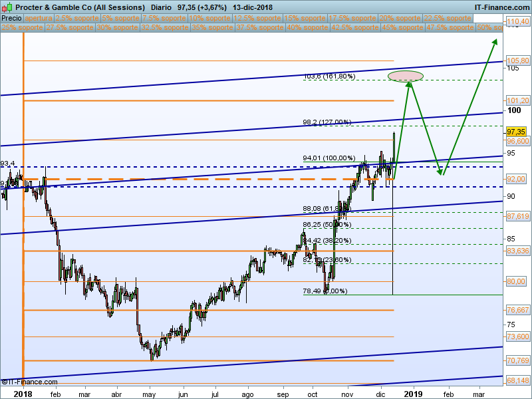
Task: Select the 5% soporte indicator label
Action: point(120,19)
